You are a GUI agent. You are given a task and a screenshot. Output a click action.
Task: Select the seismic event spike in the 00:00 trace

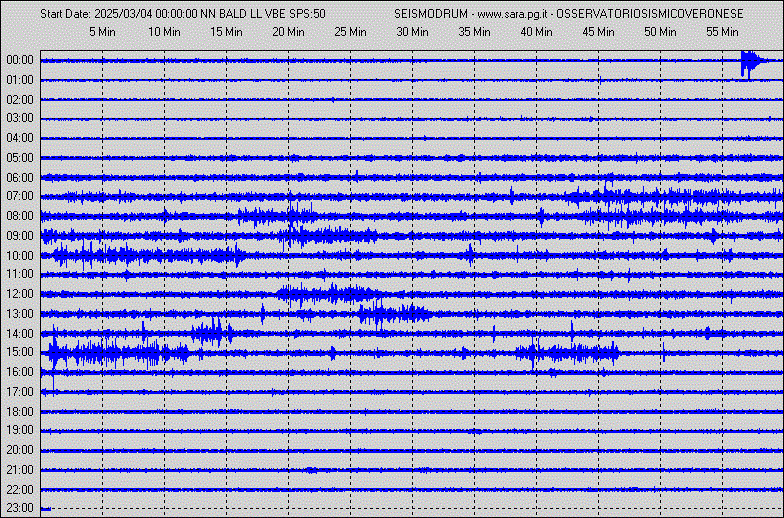(751, 64)
